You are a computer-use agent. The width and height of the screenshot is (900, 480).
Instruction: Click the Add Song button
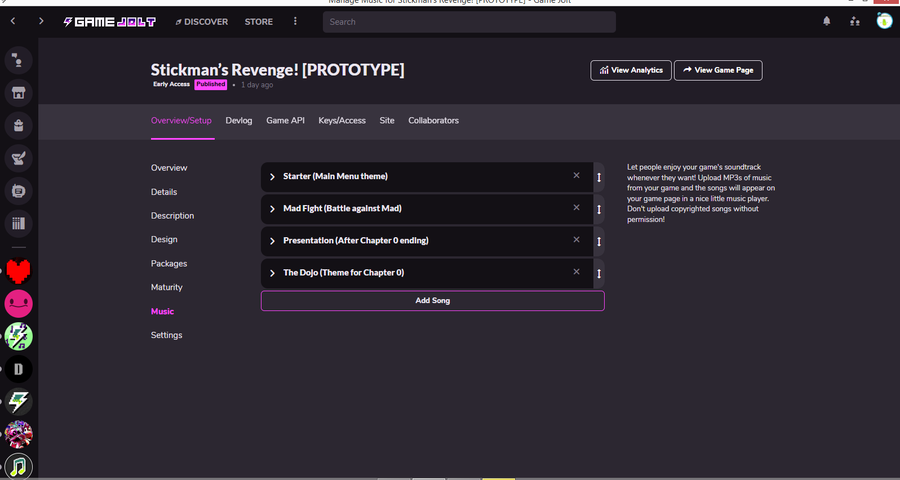433,301
